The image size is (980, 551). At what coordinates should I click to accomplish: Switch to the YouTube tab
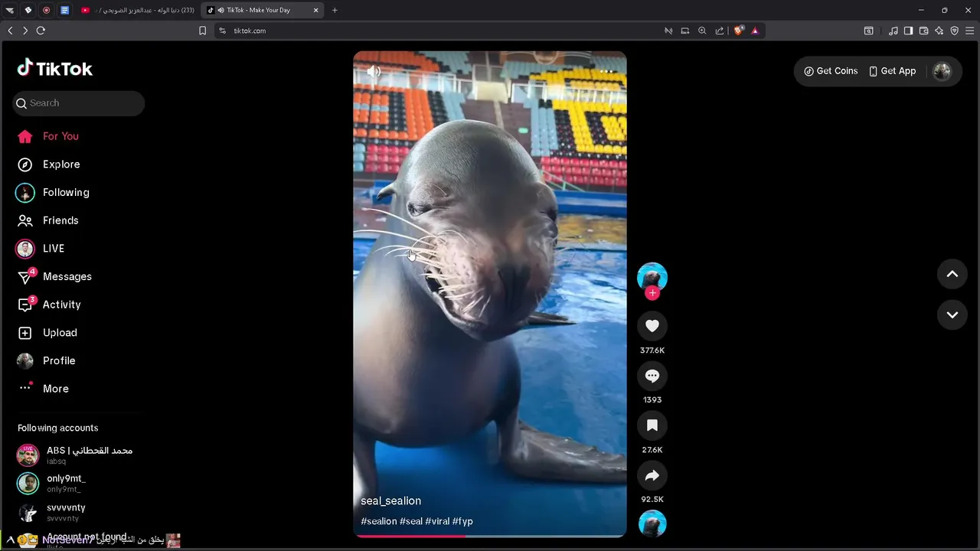[139, 10]
